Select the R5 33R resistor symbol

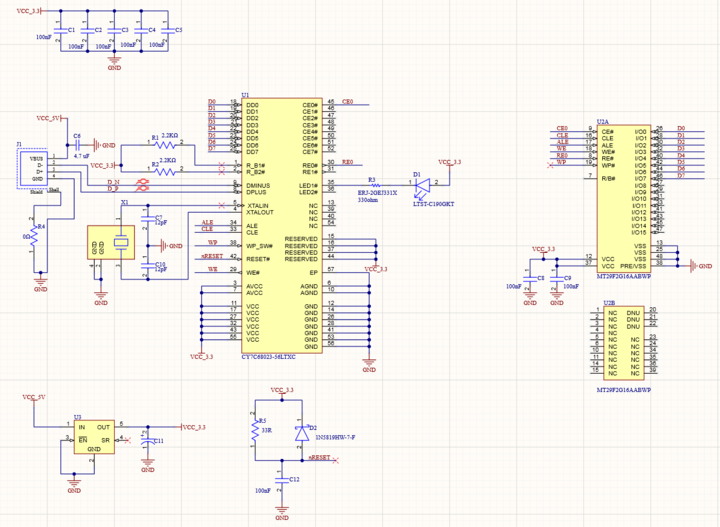coord(255,433)
